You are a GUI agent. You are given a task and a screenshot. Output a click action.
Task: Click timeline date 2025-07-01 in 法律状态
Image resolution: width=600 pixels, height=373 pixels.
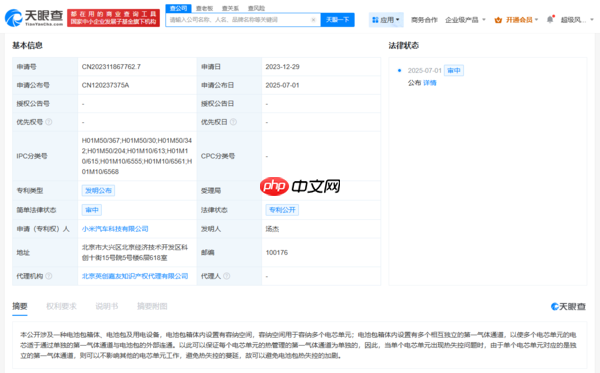point(425,70)
